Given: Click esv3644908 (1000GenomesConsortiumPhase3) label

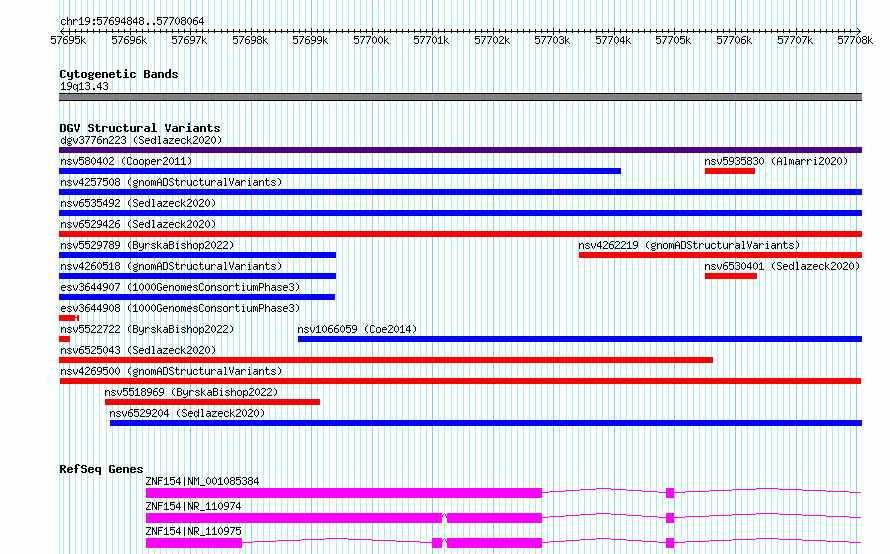Looking at the screenshot, I should coord(180,308).
